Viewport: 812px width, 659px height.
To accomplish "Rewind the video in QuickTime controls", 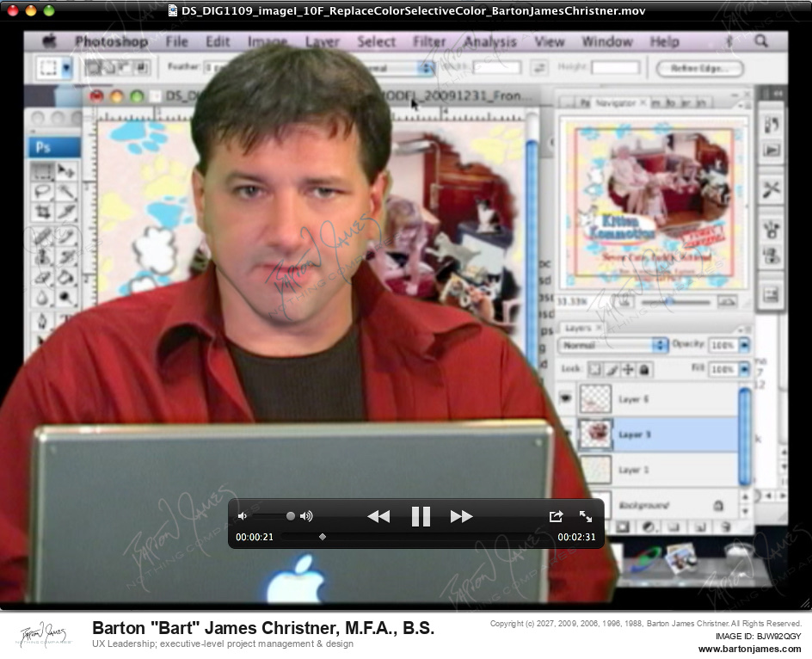I will tap(378, 516).
